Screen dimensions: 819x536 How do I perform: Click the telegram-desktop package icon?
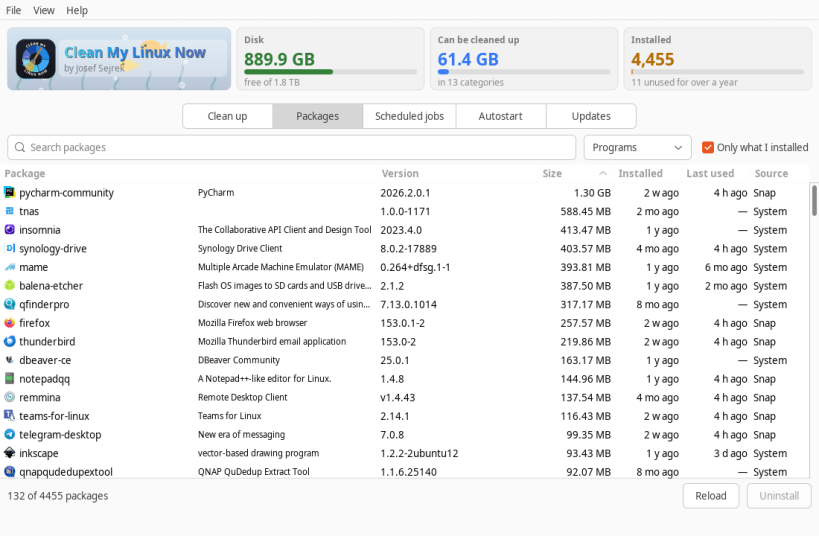click(x=9, y=435)
